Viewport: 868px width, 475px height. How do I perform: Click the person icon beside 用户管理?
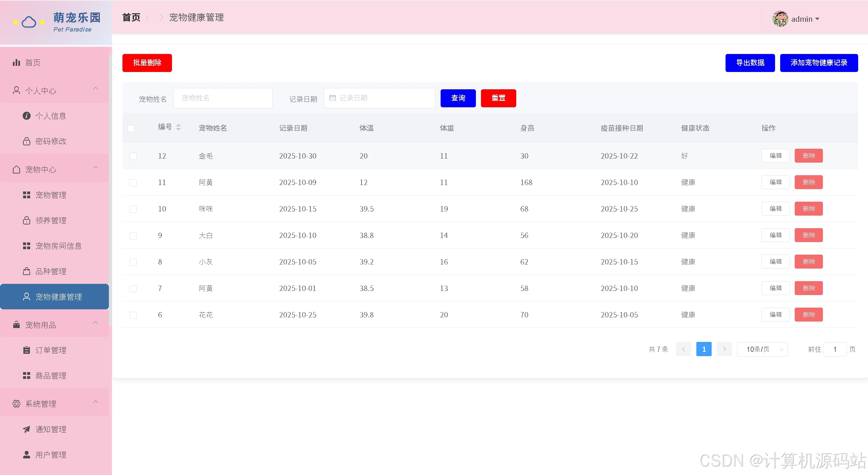point(26,455)
